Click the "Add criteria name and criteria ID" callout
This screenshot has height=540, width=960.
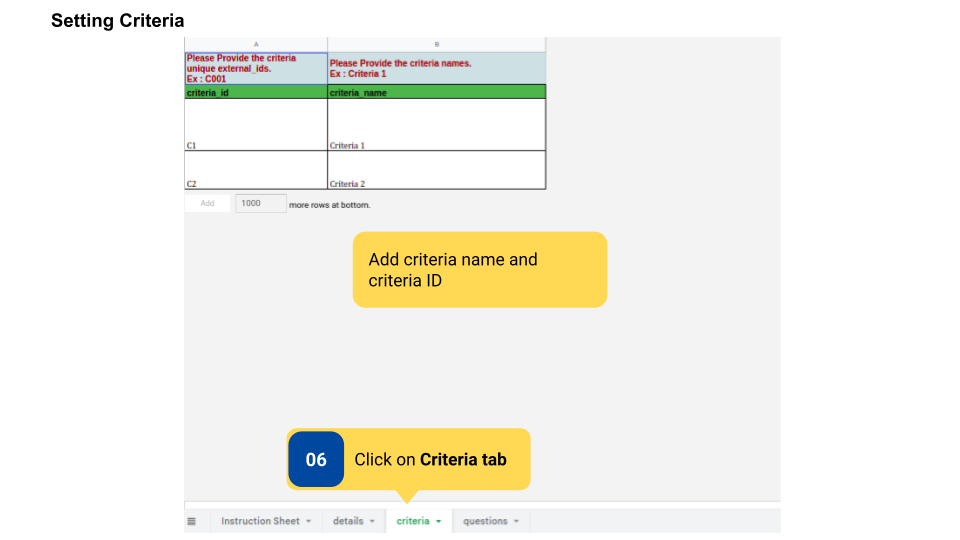480,270
